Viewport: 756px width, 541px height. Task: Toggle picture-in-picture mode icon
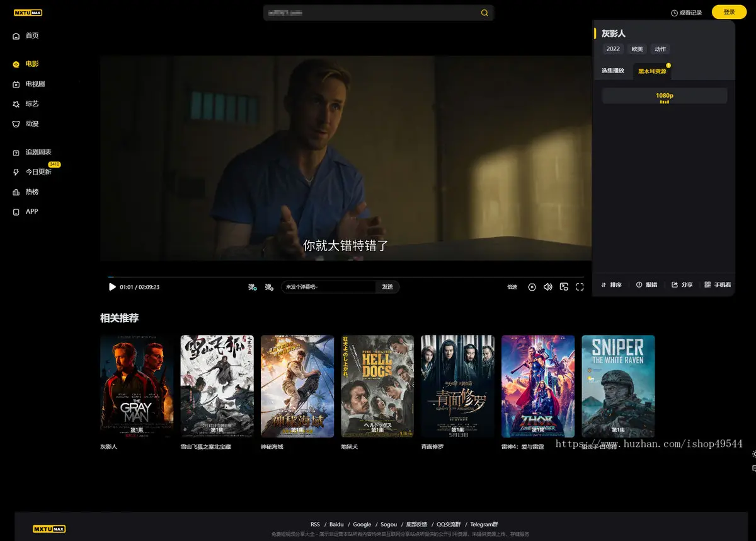click(564, 287)
